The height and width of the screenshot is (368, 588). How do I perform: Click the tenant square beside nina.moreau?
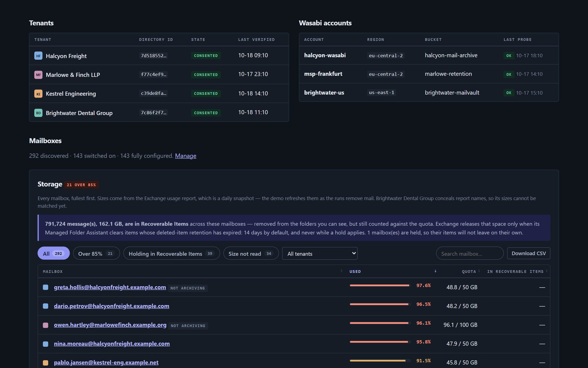click(45, 344)
